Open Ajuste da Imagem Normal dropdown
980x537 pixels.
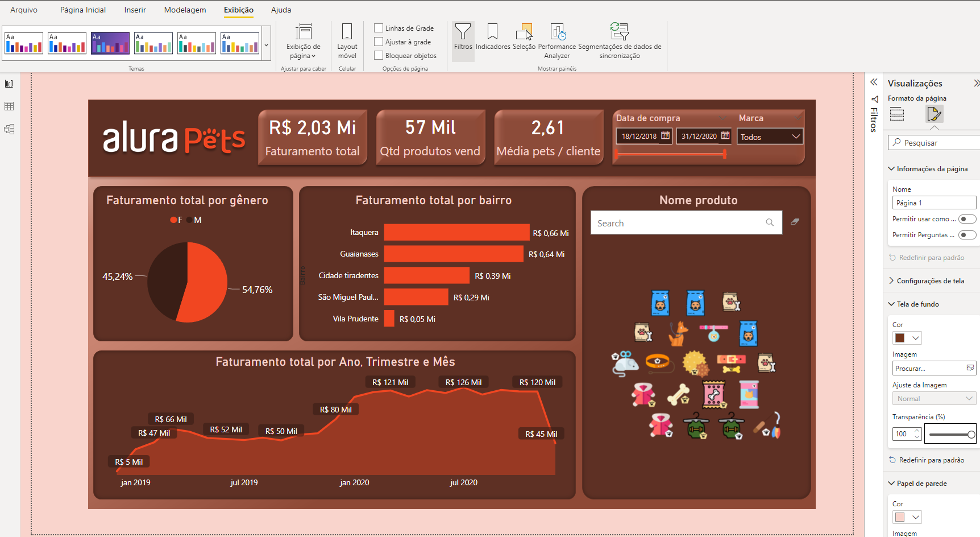click(x=934, y=399)
